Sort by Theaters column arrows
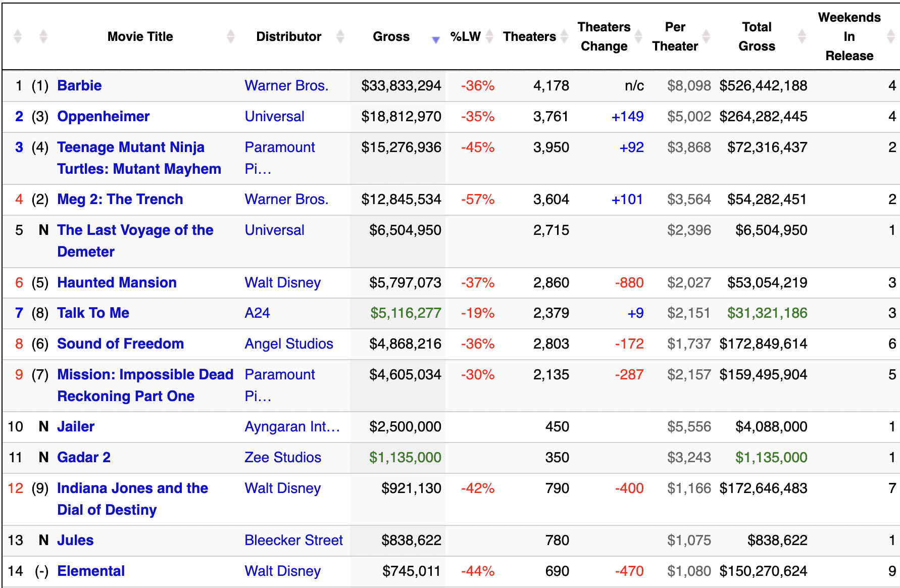900x588 pixels. [x=564, y=36]
